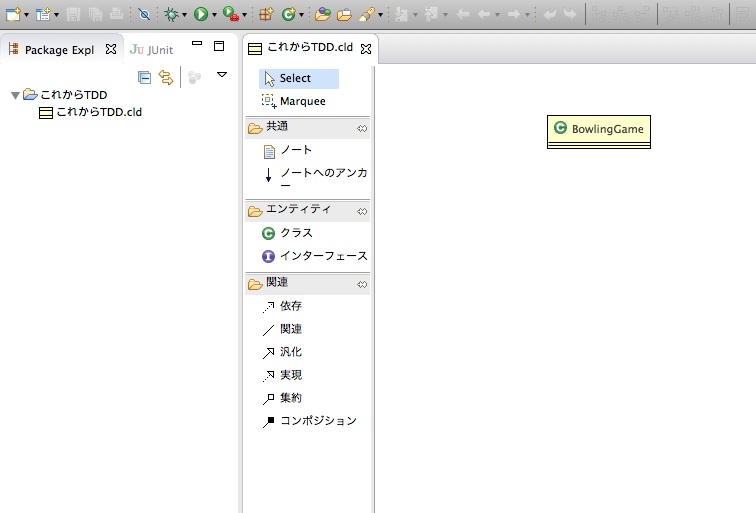Collapse the これからTDD project tree node
Screen dimensions: 756x513
coord(15,95)
